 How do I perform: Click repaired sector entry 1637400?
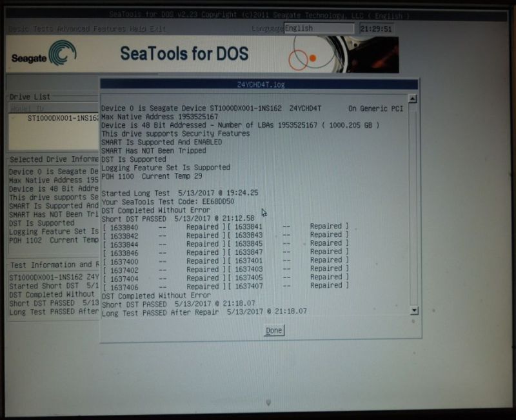[x=164, y=262]
